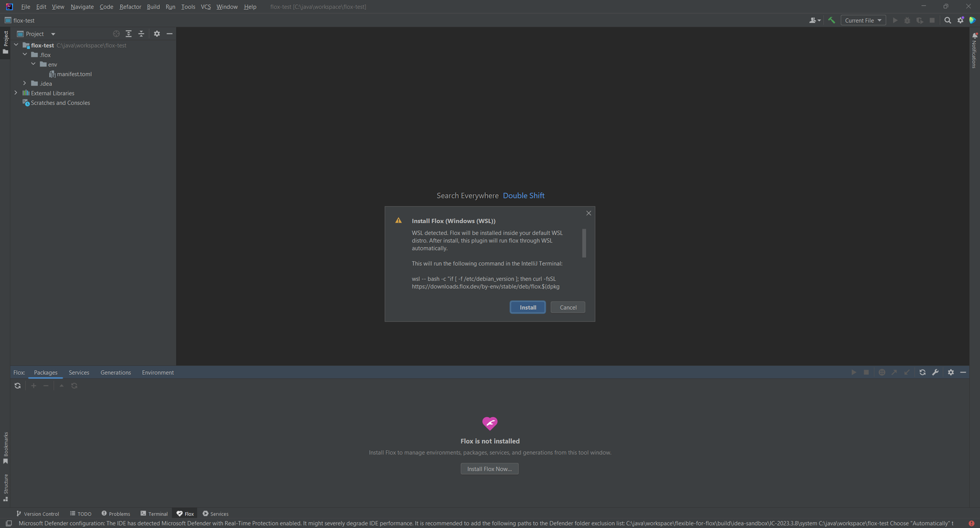The height and width of the screenshot is (528, 980).
Task: Open the Refactor menu
Action: coord(130,7)
